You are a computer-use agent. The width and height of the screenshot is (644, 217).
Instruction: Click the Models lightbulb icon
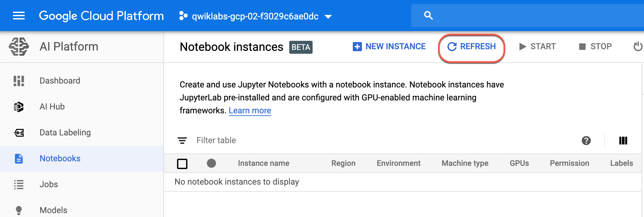(19, 211)
